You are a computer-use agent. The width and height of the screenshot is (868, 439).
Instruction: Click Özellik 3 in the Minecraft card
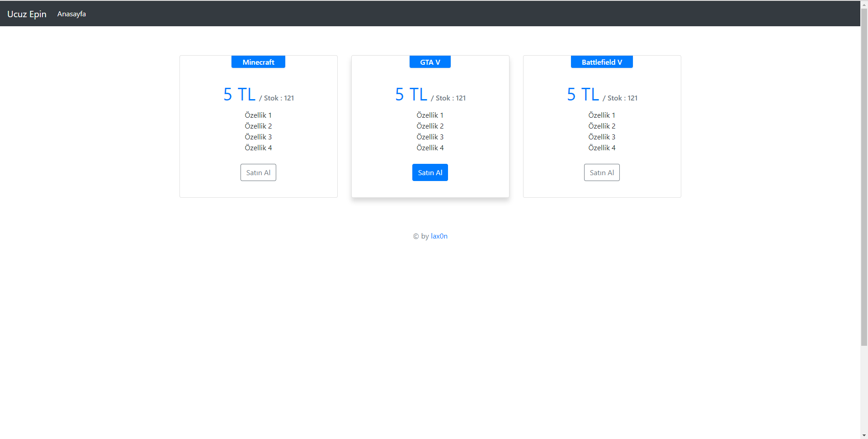[x=258, y=137]
